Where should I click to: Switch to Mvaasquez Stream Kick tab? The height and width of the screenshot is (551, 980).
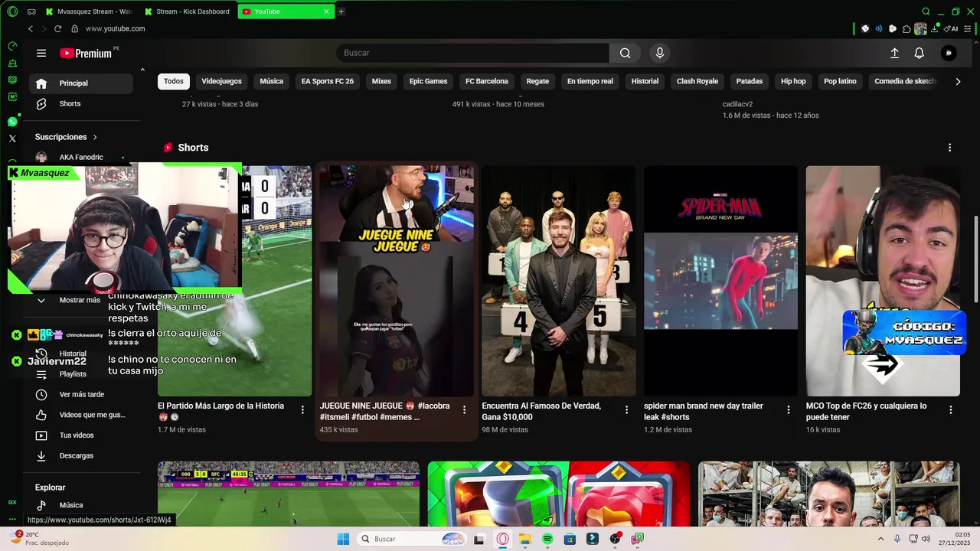click(90, 11)
